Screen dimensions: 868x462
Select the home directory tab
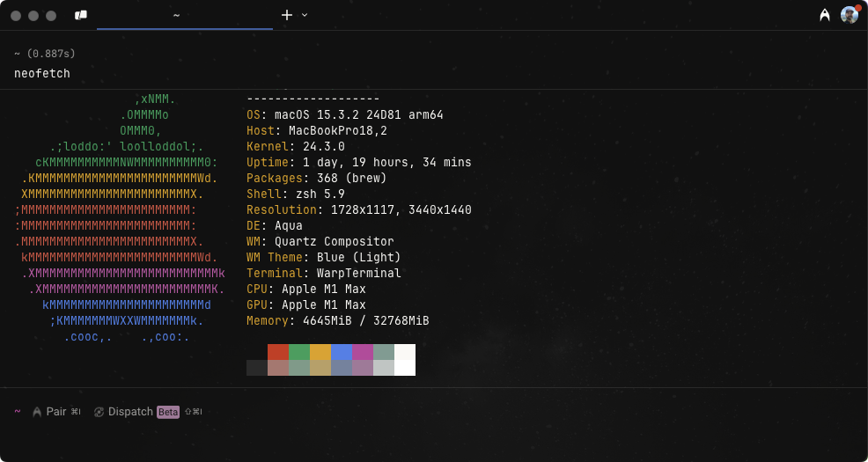(185, 16)
